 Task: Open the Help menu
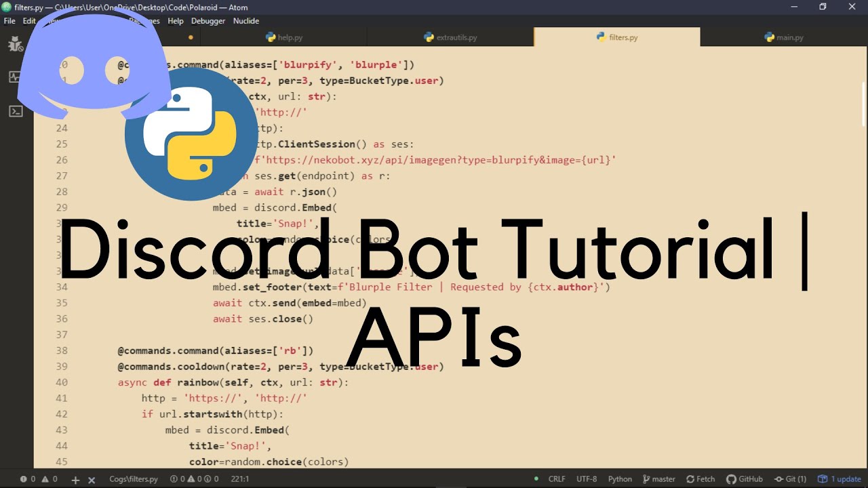coord(176,21)
